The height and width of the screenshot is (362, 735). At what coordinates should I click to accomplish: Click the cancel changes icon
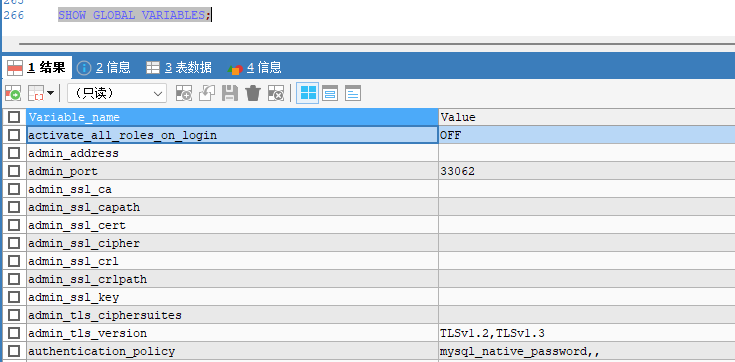tap(276, 93)
